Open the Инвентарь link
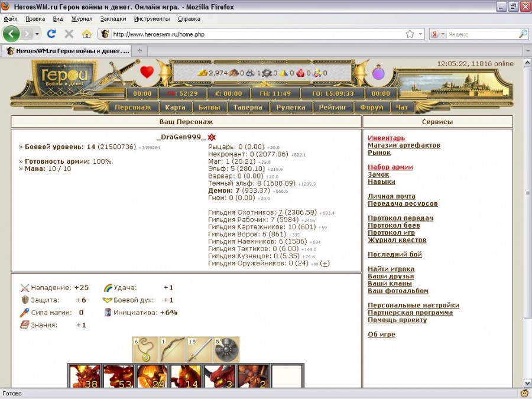Viewport: 532px width, 399px height. pyautogui.click(x=386, y=138)
